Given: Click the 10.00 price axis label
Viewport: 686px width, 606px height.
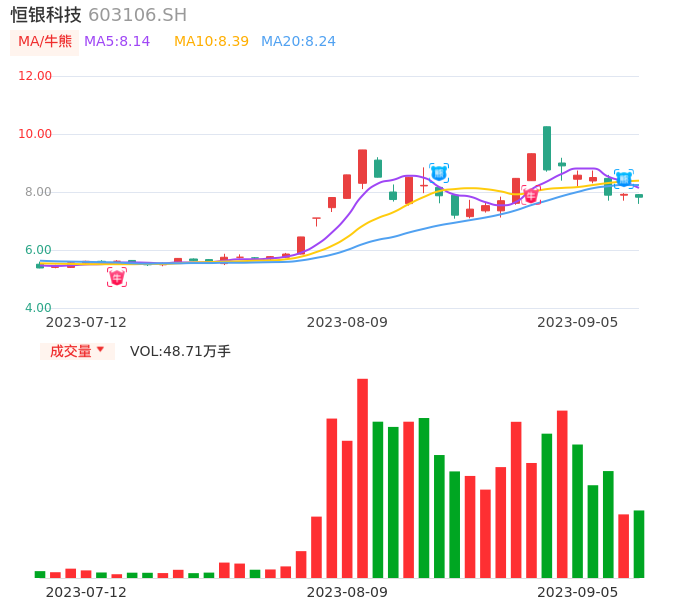Looking at the screenshot, I should [35, 134].
